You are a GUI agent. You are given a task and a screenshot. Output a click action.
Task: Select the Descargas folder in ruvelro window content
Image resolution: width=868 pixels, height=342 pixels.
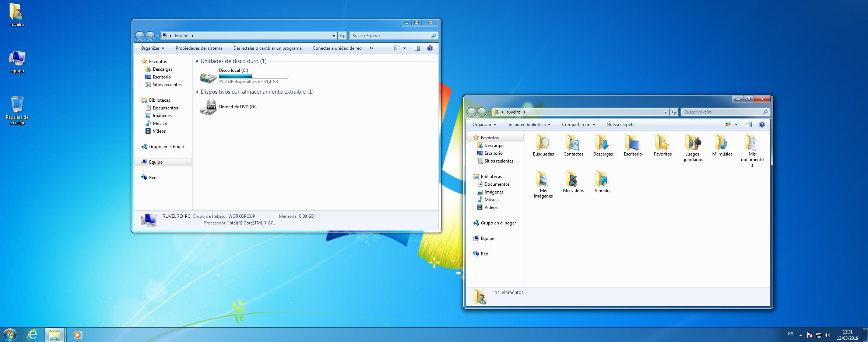click(603, 145)
